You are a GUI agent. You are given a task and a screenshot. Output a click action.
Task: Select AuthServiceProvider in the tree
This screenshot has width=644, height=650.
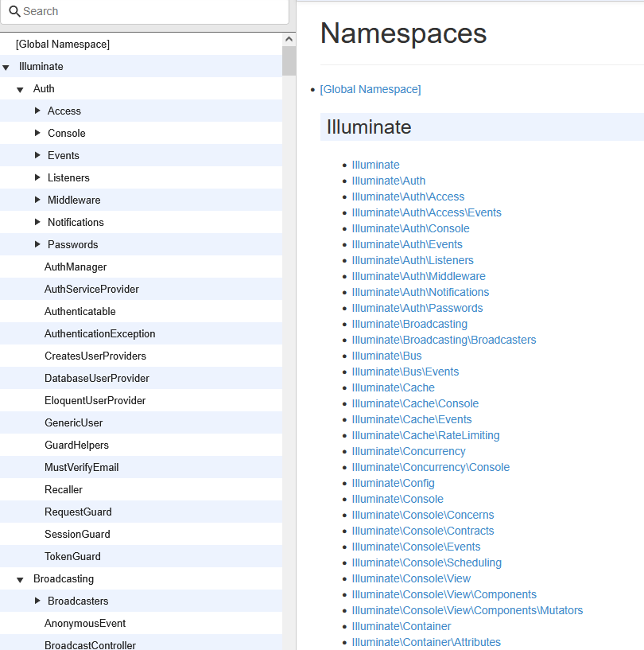click(x=91, y=290)
